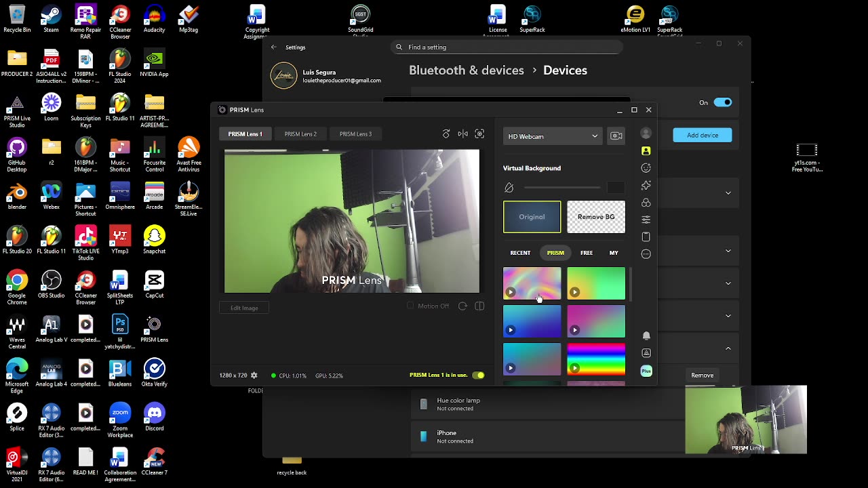Open the Audacity desktop shortcut
The height and width of the screenshot is (488, 868).
coord(155,19)
